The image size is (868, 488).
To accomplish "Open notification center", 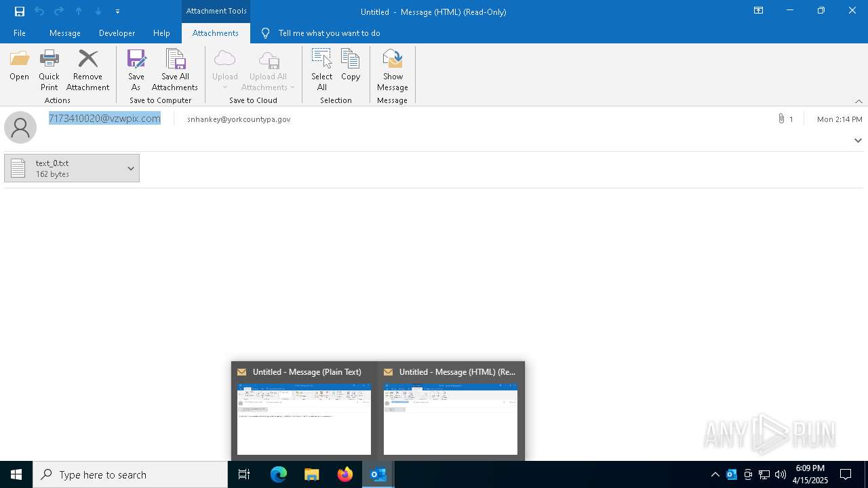I will [846, 474].
